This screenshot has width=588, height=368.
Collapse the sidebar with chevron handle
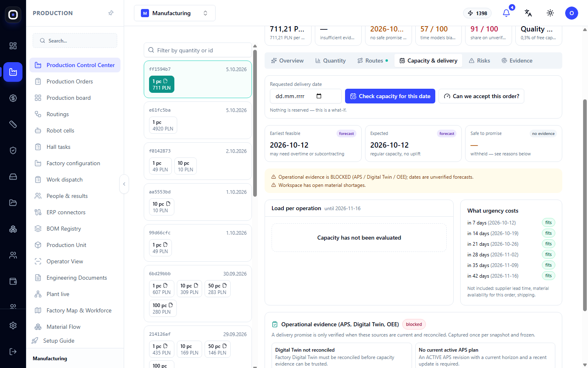click(124, 184)
